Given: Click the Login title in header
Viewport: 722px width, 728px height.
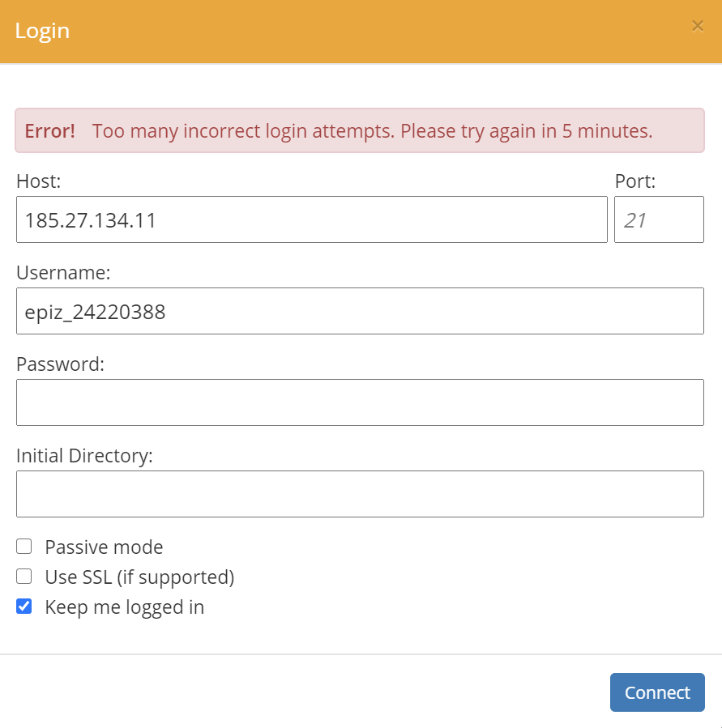Looking at the screenshot, I should pyautogui.click(x=42, y=31).
